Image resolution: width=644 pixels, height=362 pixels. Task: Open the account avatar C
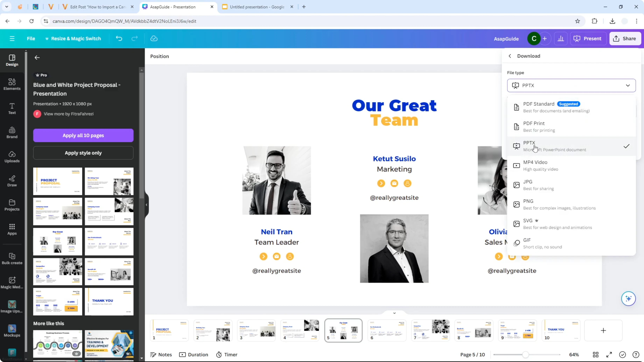pos(534,39)
